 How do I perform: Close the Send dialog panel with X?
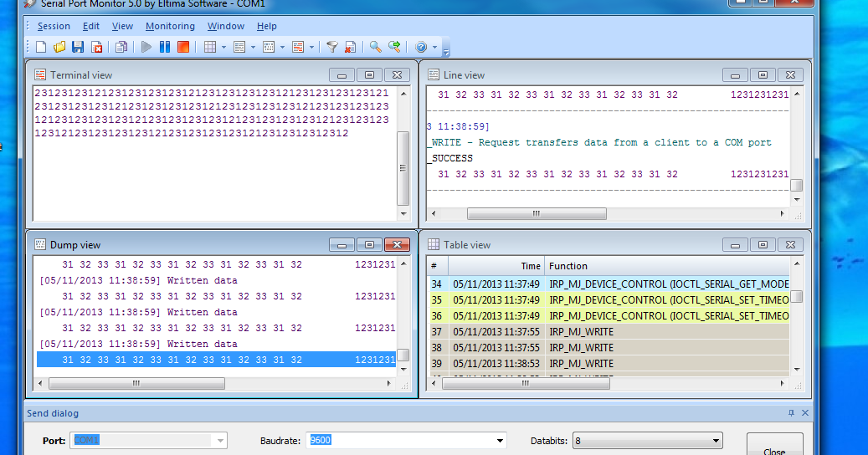tap(805, 413)
